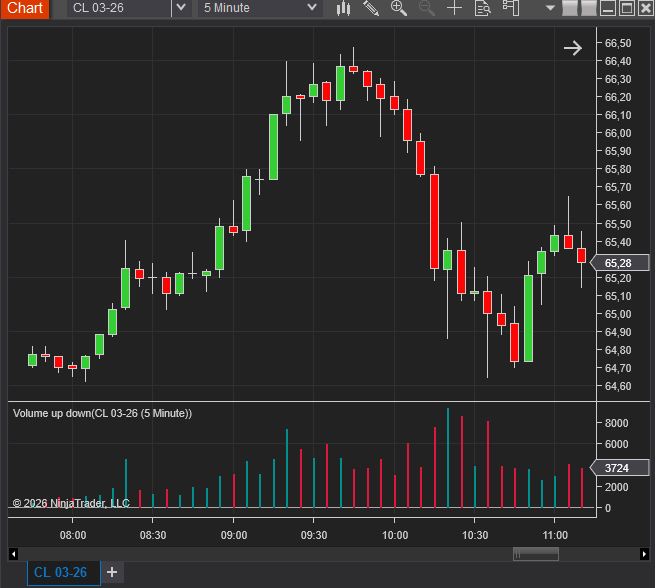The image size is (655, 588).
Task: Open the 5 Minute interval dropdown
Action: 260,8
